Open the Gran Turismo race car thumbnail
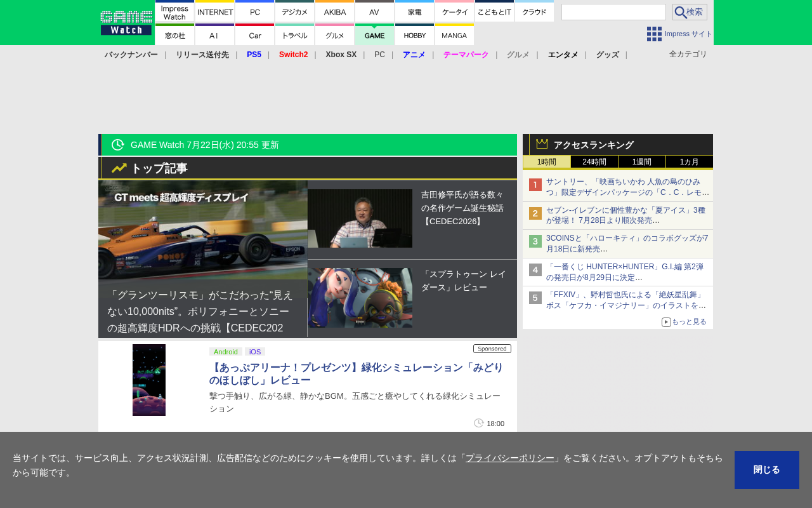The height and width of the screenshot is (508, 812). point(203,230)
